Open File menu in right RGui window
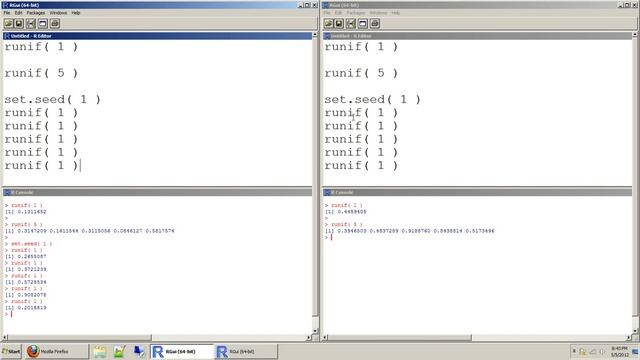 click(x=327, y=13)
